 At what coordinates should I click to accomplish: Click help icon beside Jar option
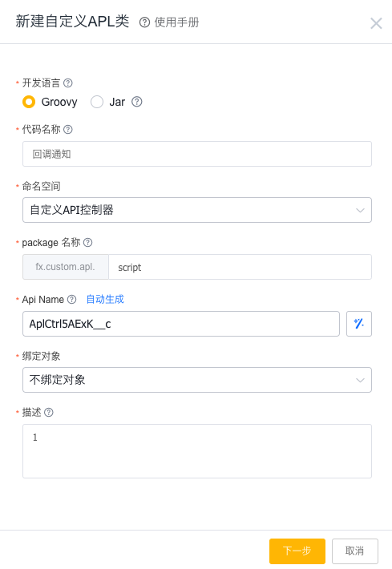137,102
